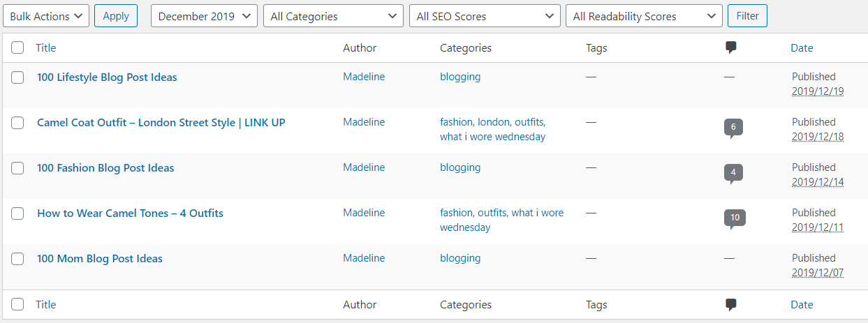Click the Apply button
This screenshot has width=868, height=323.
click(116, 16)
